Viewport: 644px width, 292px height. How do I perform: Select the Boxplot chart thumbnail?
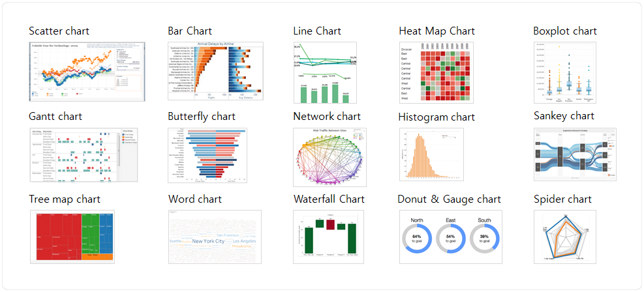click(565, 72)
